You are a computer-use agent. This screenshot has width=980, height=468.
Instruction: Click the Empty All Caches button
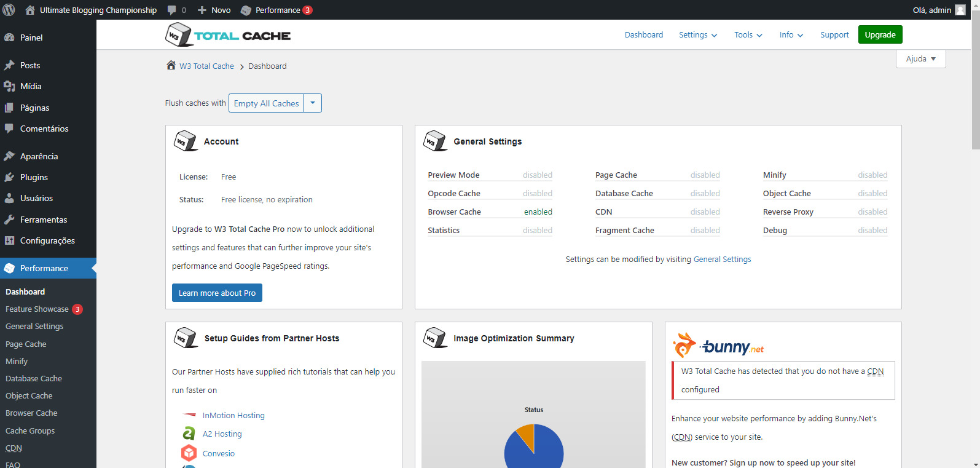tap(267, 103)
